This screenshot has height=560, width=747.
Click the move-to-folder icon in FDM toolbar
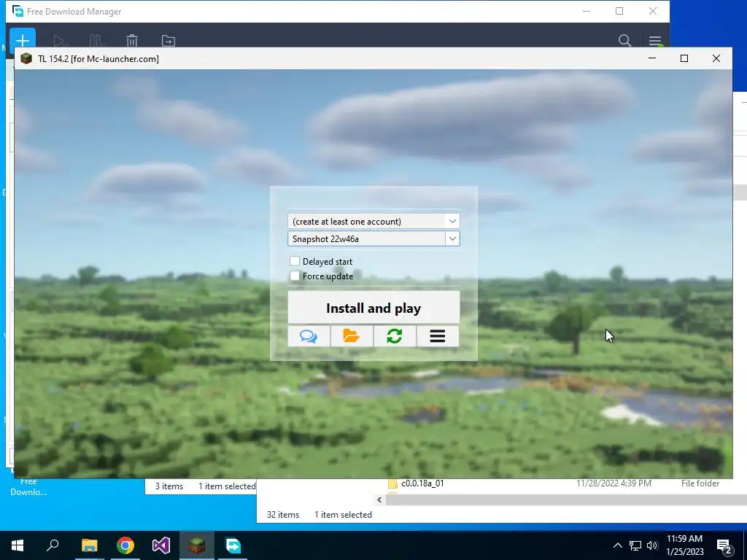point(169,41)
